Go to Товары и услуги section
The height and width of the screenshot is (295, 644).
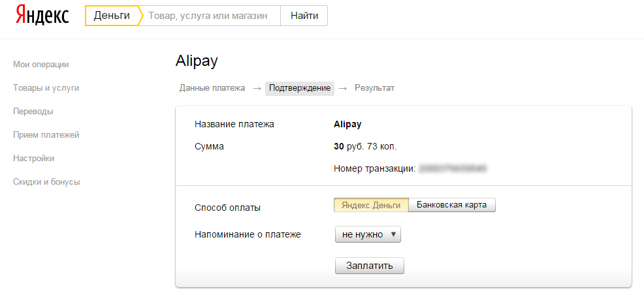coord(46,88)
